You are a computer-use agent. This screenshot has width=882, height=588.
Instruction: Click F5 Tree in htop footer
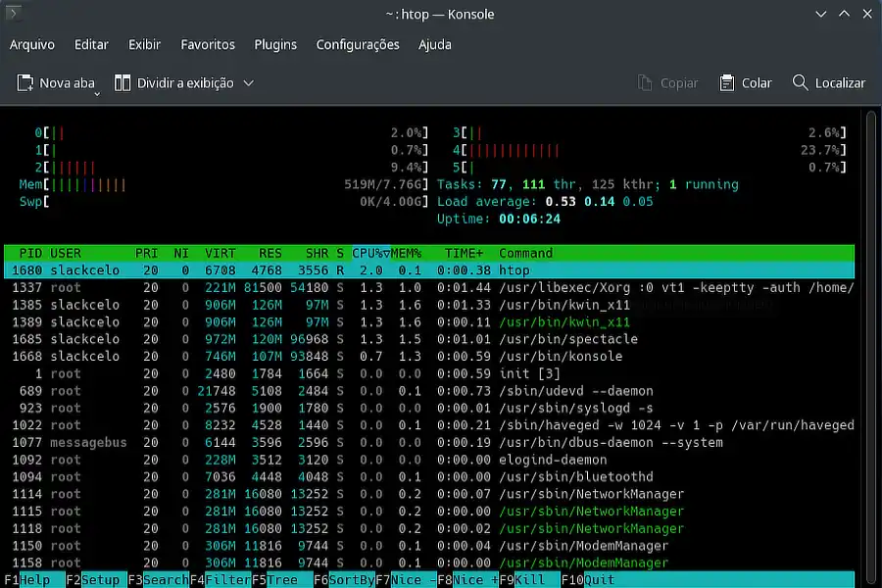pos(282,579)
